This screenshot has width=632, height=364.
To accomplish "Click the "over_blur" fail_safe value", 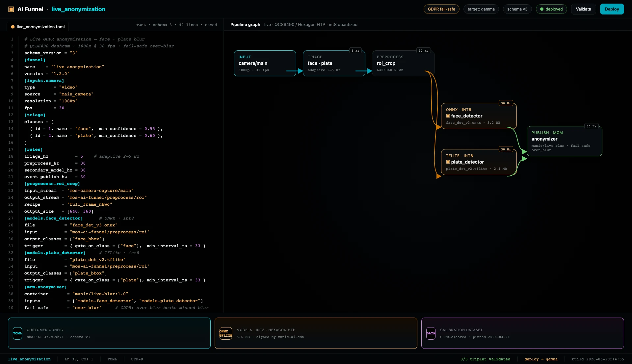I will click(87, 308).
